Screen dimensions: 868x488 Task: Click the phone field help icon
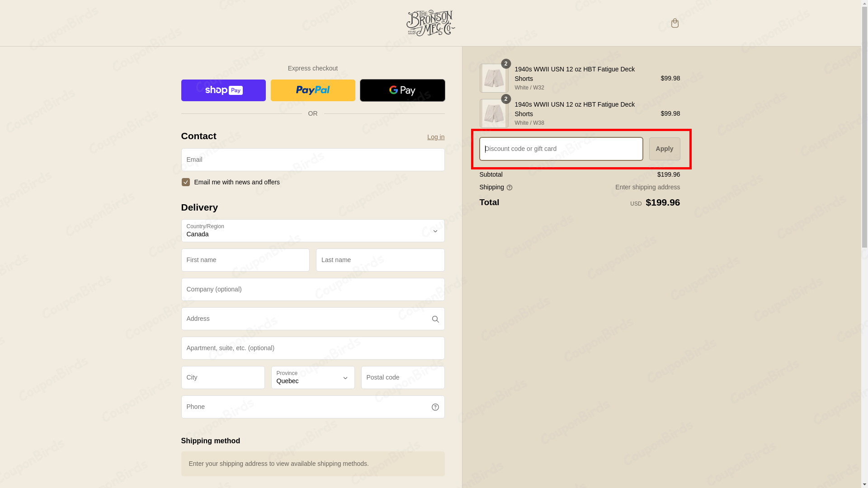click(x=435, y=407)
